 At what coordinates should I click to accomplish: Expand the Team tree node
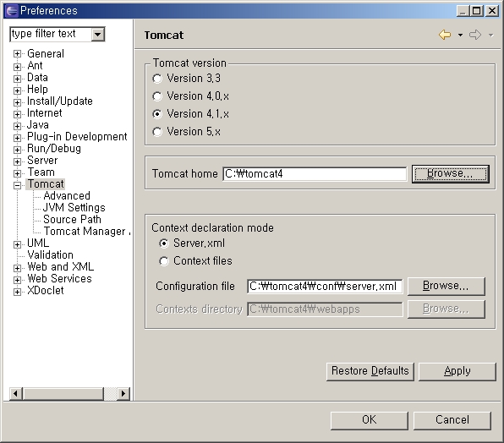click(x=18, y=173)
